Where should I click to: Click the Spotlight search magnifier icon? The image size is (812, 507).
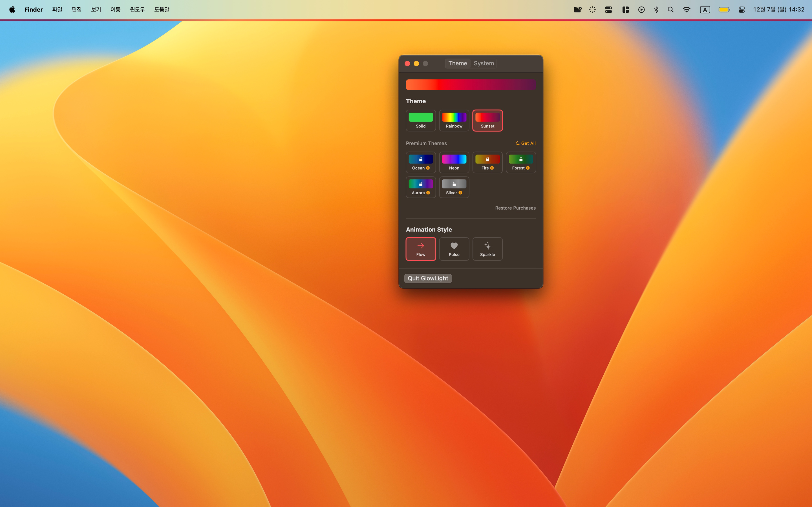[x=670, y=10]
